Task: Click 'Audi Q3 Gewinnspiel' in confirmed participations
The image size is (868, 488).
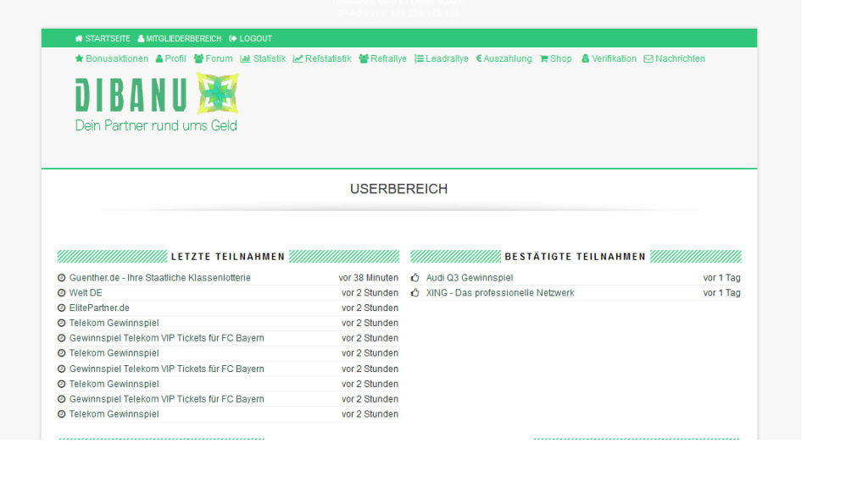Action: click(470, 278)
